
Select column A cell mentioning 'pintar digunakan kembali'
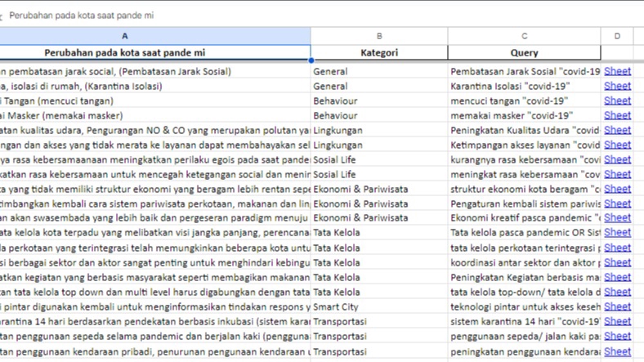(155, 307)
